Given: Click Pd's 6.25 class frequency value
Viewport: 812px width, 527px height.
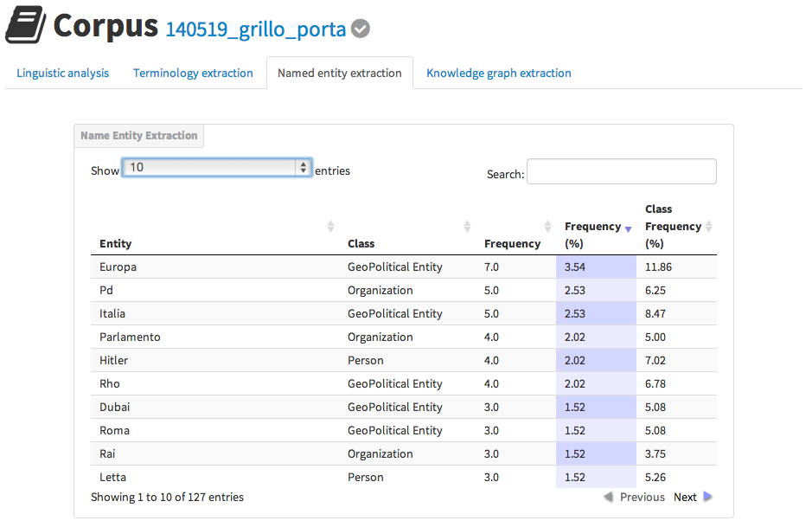Looking at the screenshot, I should 655,290.
